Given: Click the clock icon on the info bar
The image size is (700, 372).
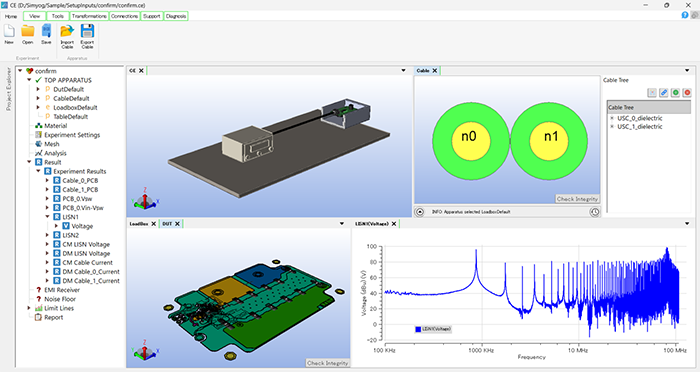Looking at the screenshot, I should 595,212.
